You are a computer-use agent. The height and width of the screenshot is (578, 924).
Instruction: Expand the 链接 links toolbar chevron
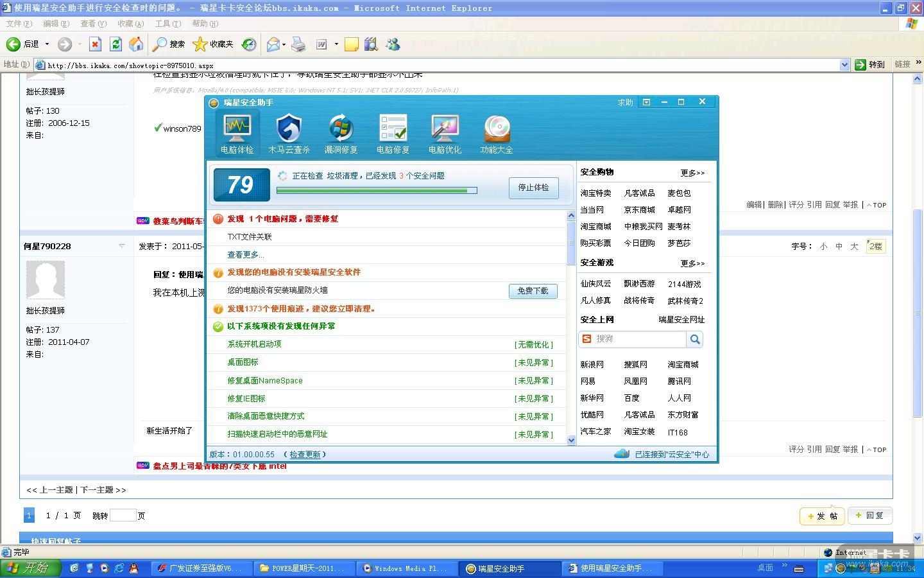(x=919, y=62)
